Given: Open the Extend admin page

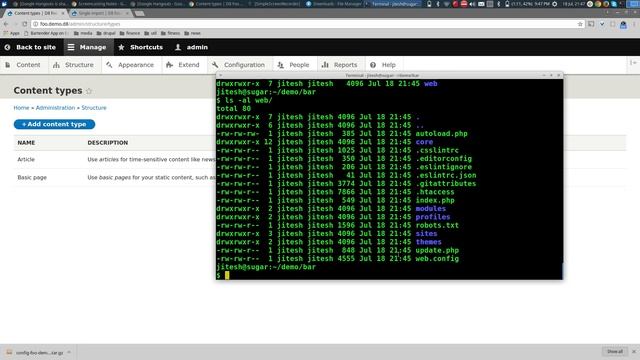Looking at the screenshot, I should click(183, 65).
